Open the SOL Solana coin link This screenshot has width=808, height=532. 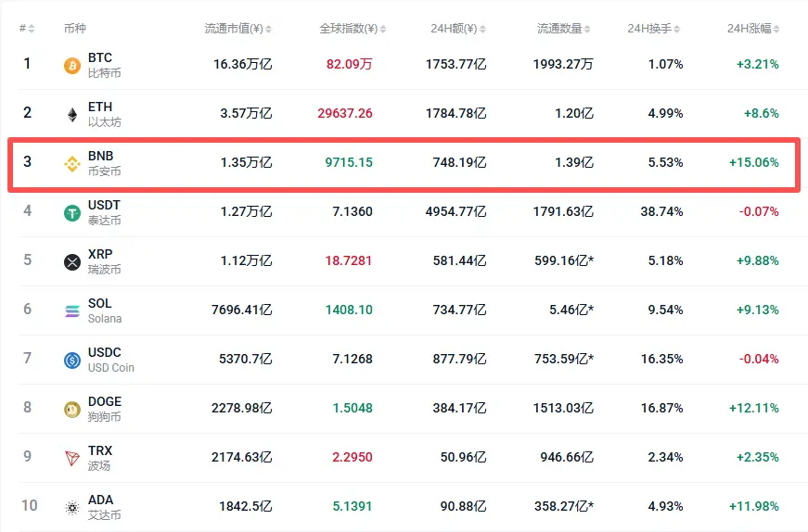[x=105, y=310]
